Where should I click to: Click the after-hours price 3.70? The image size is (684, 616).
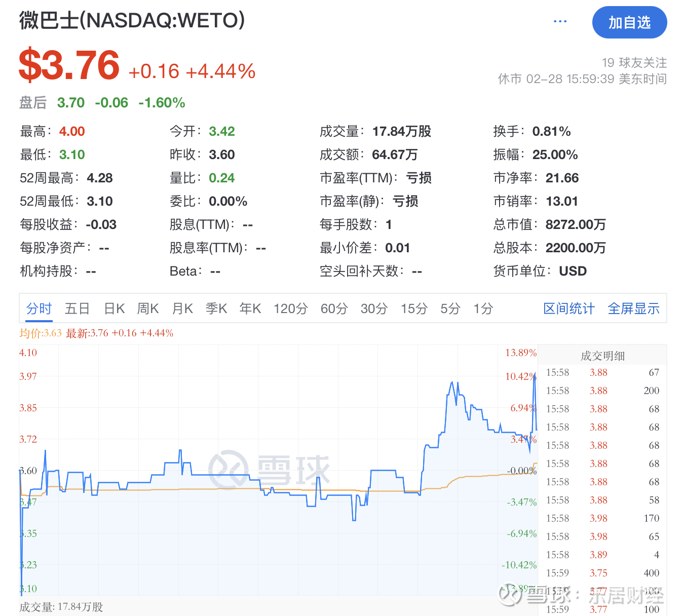pos(71,103)
